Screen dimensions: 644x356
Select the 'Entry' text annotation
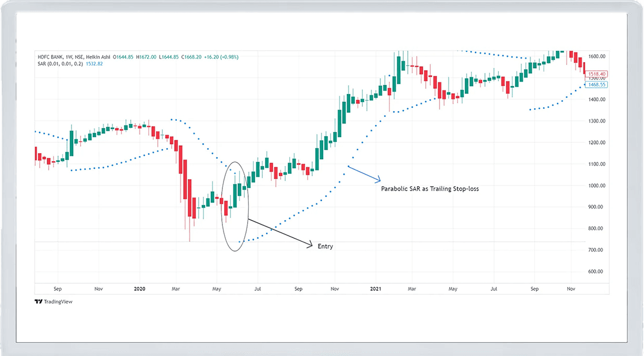click(x=325, y=247)
